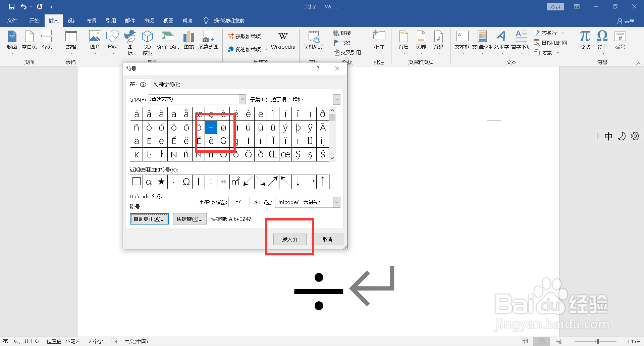Open the Shapes (形状) gallery

click(112, 42)
